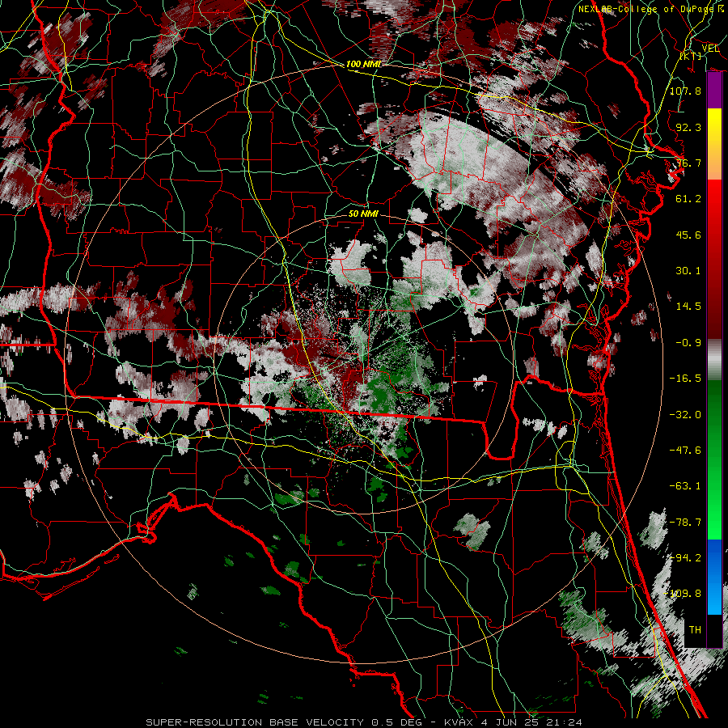
Task: Click the TH label on the color scale
Action: tap(695, 630)
